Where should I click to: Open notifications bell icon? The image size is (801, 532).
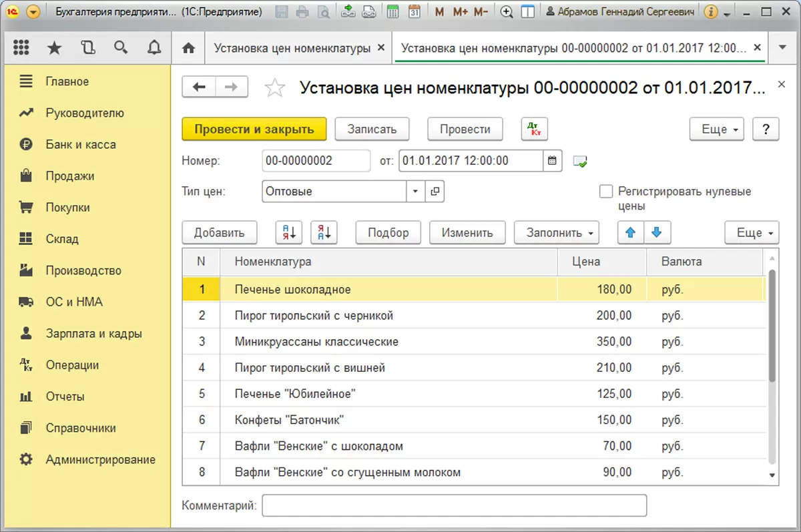point(154,48)
